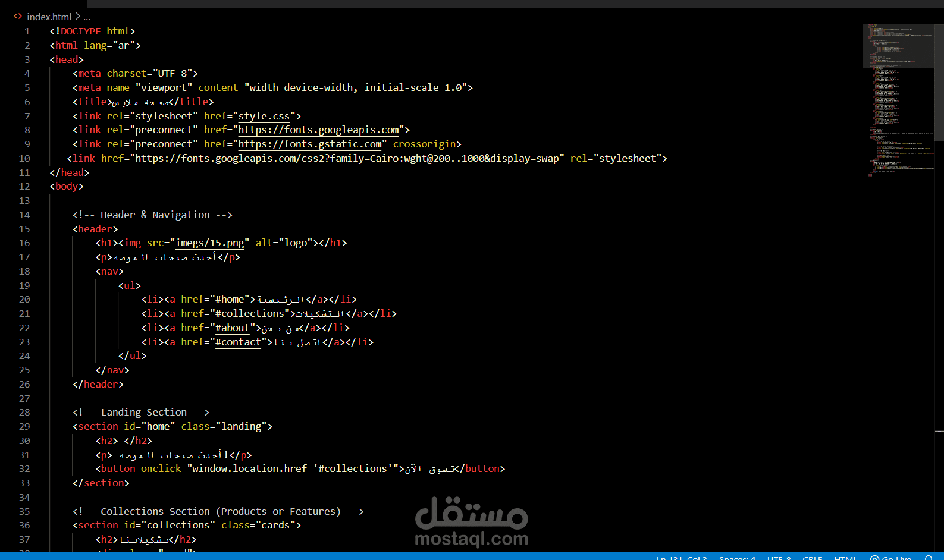Follow the imegs/15.png src link

click(x=210, y=243)
